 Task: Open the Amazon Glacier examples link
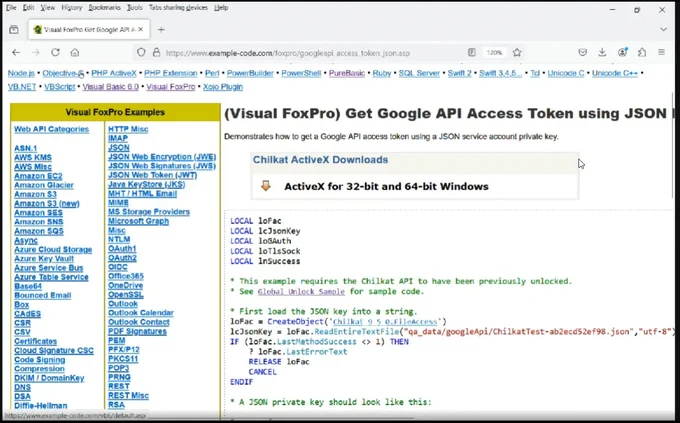tap(44, 185)
